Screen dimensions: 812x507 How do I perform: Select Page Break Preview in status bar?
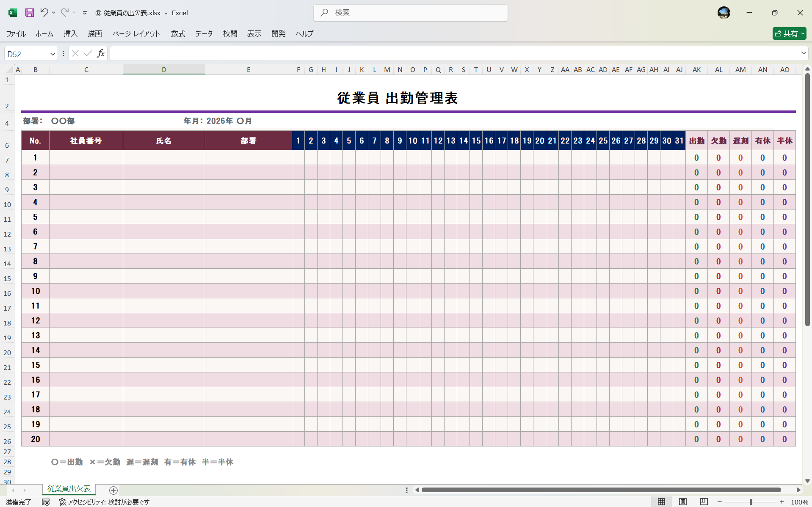point(704,502)
